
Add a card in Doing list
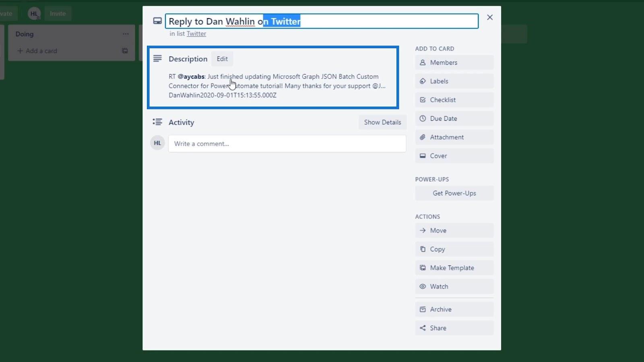[37, 51]
